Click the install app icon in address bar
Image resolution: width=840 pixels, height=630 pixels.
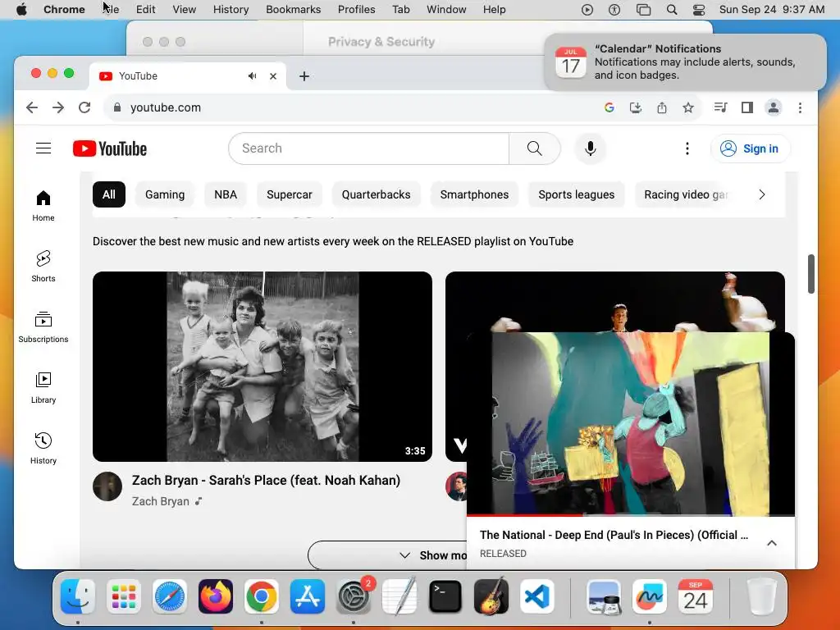(636, 107)
